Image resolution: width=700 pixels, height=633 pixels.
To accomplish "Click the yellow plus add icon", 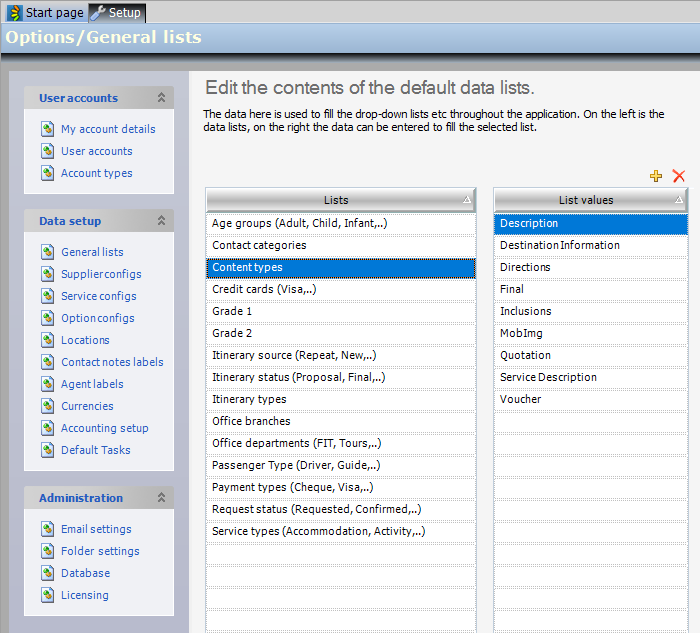I will click(x=656, y=176).
